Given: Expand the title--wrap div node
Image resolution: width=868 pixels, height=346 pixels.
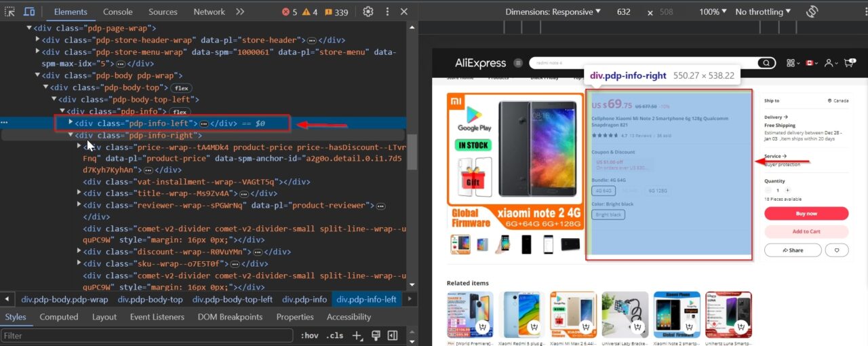Looking at the screenshot, I should point(79,193).
